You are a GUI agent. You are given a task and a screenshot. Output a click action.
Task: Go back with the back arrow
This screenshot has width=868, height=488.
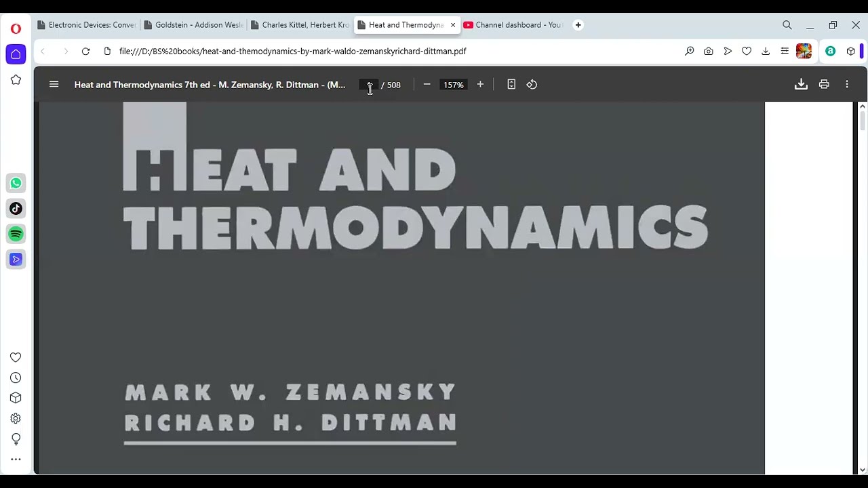(x=43, y=52)
